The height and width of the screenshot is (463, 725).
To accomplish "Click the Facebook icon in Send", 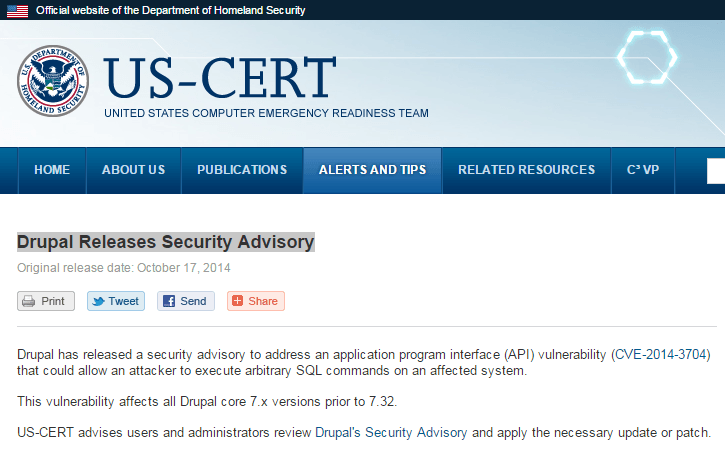I will 169,301.
